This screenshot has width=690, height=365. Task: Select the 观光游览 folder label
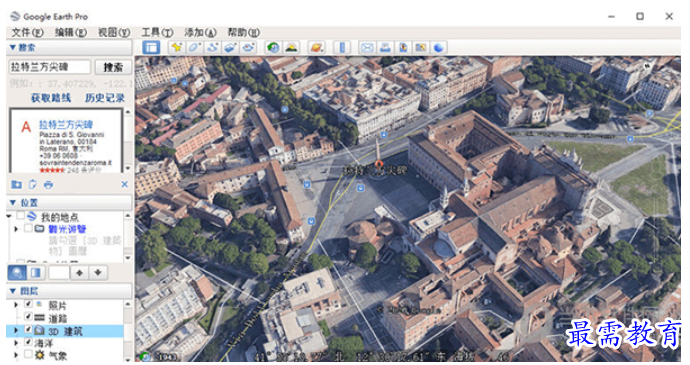pyautogui.click(x=67, y=229)
